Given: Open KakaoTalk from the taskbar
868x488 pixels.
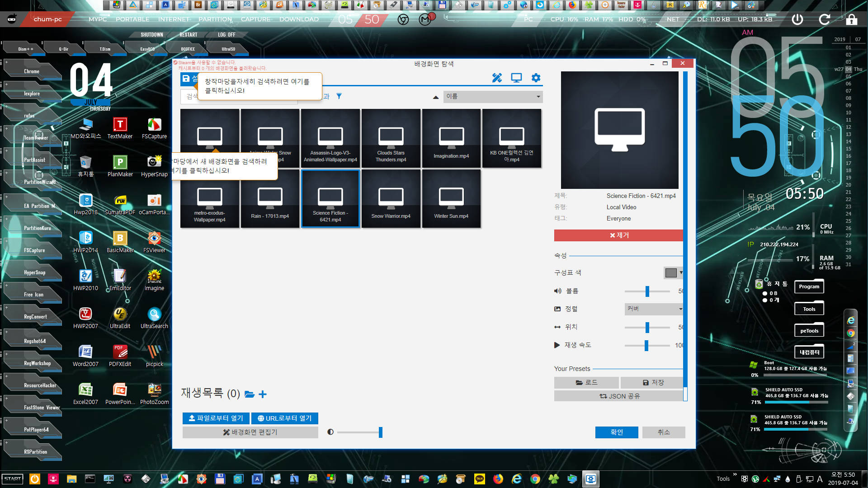Looking at the screenshot, I should [x=479, y=479].
